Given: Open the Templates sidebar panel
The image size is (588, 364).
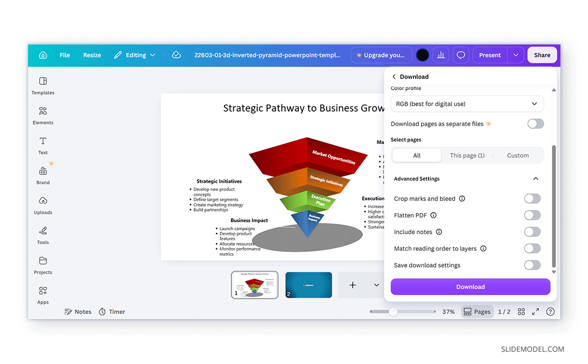Looking at the screenshot, I should point(43,85).
